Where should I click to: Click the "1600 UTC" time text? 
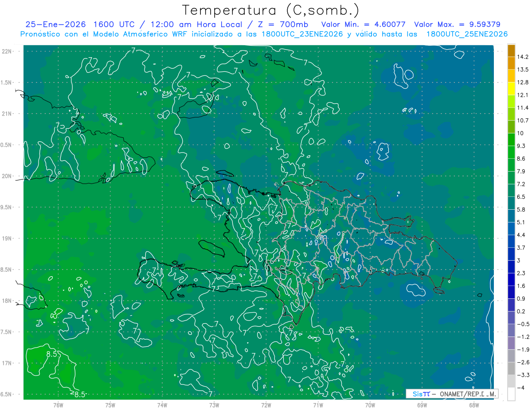pyautogui.click(x=116, y=24)
